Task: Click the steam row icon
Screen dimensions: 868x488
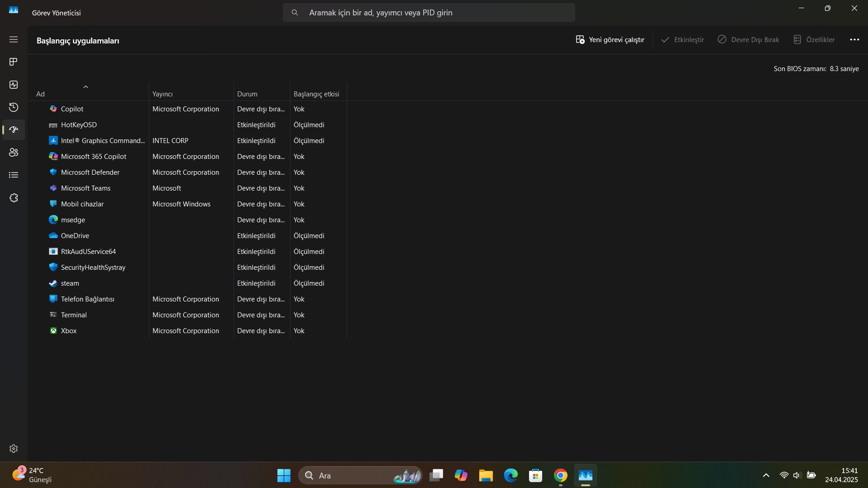Action: coord(53,283)
